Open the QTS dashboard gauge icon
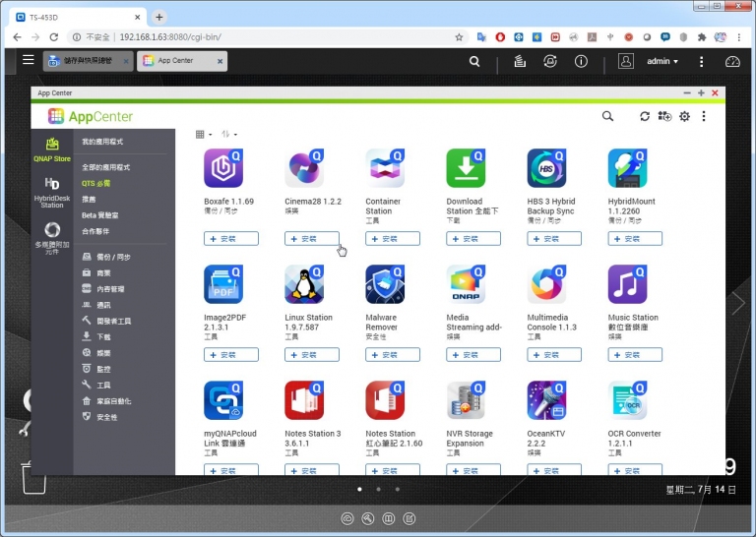 (732, 61)
